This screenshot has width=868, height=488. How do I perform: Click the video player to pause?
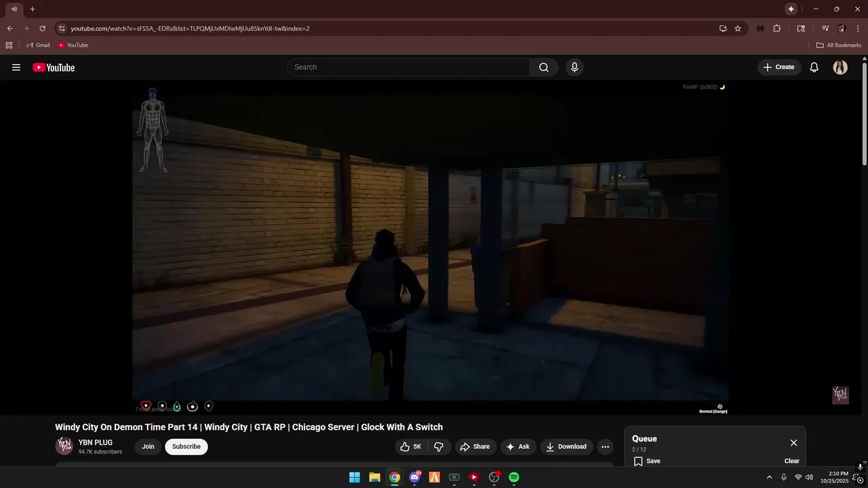tap(431, 247)
